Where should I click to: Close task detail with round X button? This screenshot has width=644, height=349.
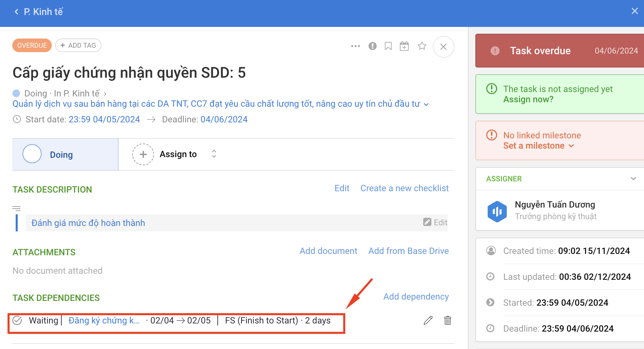click(x=443, y=47)
